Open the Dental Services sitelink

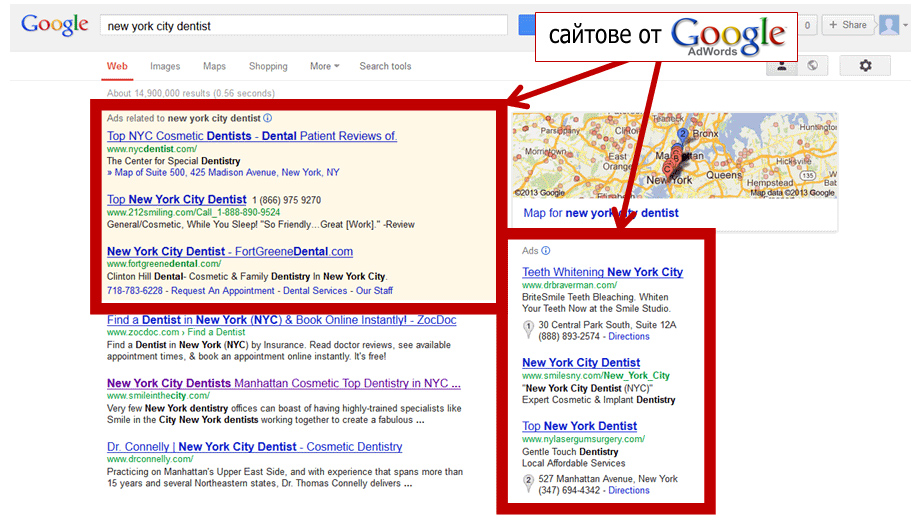(x=315, y=290)
